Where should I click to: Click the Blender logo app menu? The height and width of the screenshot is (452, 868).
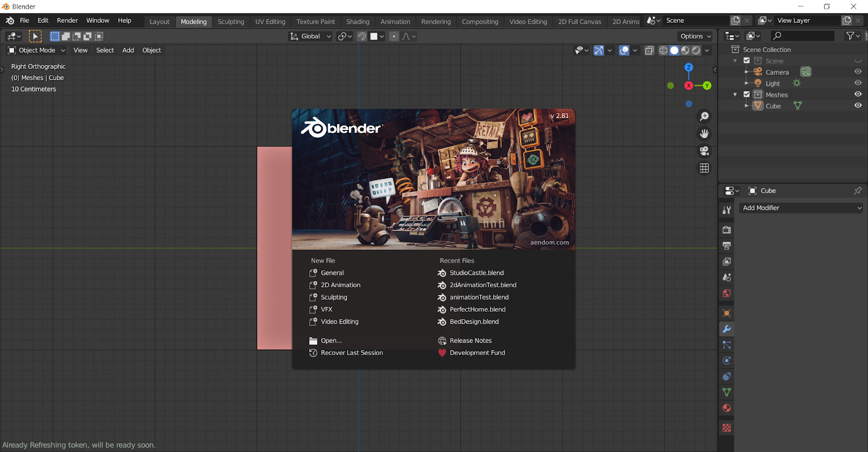click(x=10, y=21)
